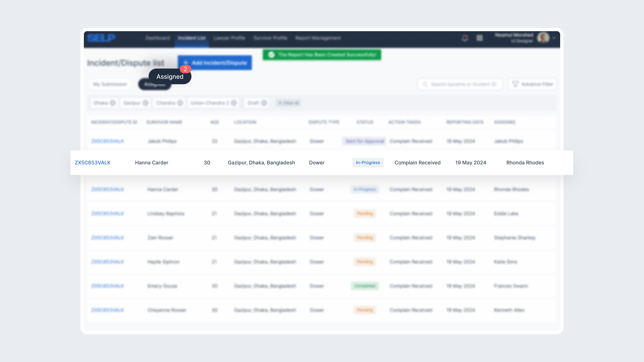Remove the Chandra filter chip
644x362 pixels.
[x=180, y=103]
